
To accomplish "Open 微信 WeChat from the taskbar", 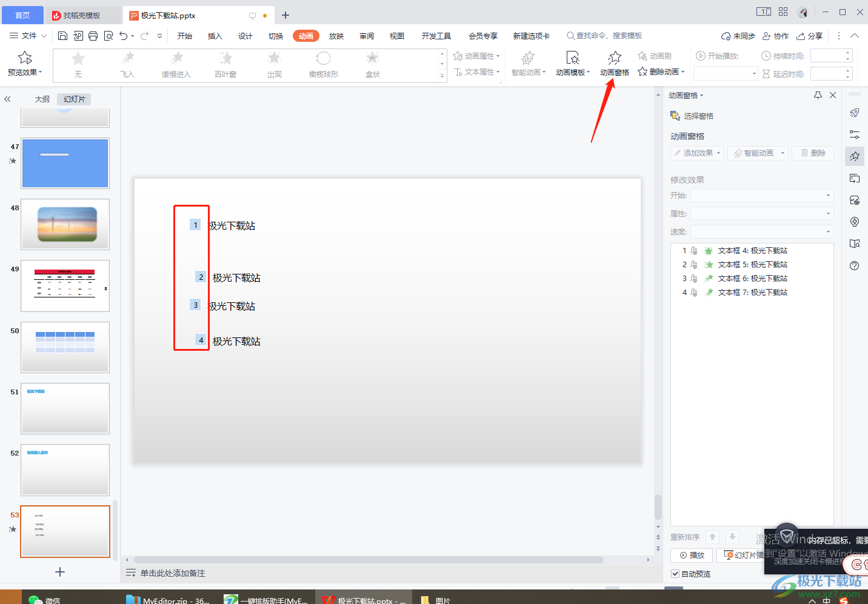I will coord(44,600).
